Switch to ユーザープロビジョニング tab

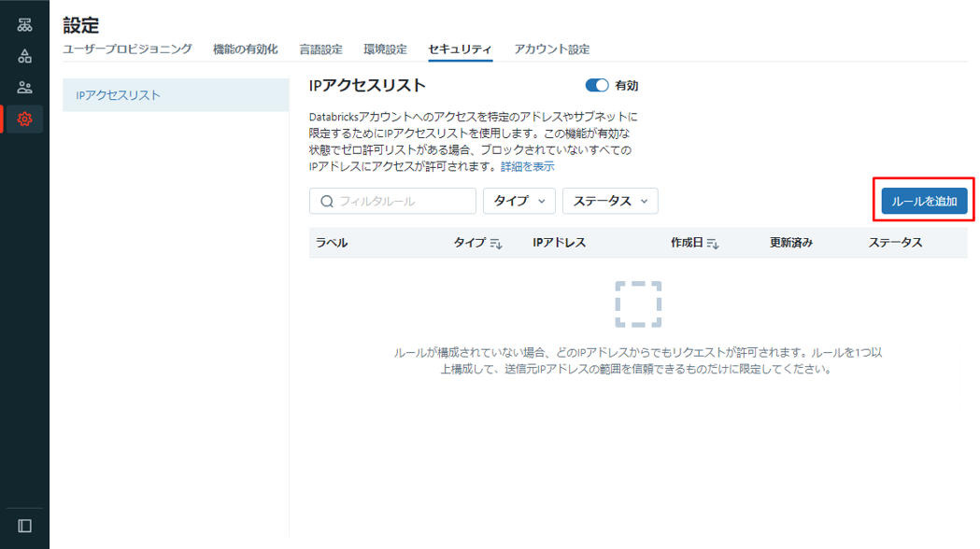coord(127,49)
